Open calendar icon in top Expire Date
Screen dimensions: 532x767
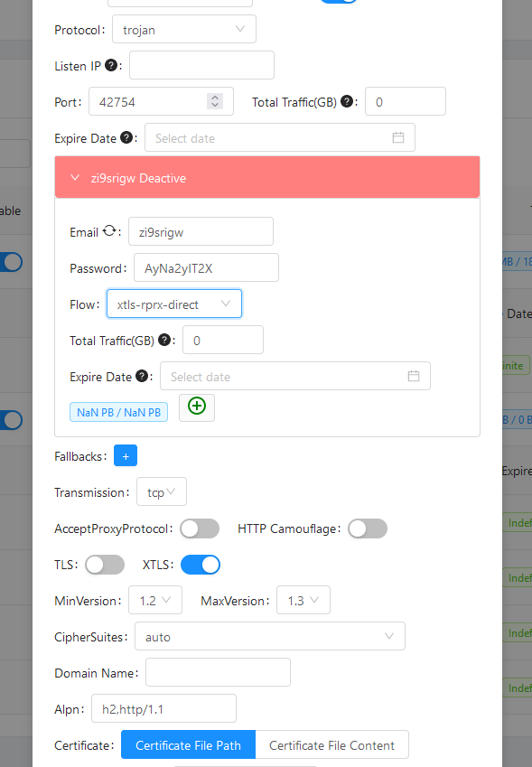tap(398, 137)
